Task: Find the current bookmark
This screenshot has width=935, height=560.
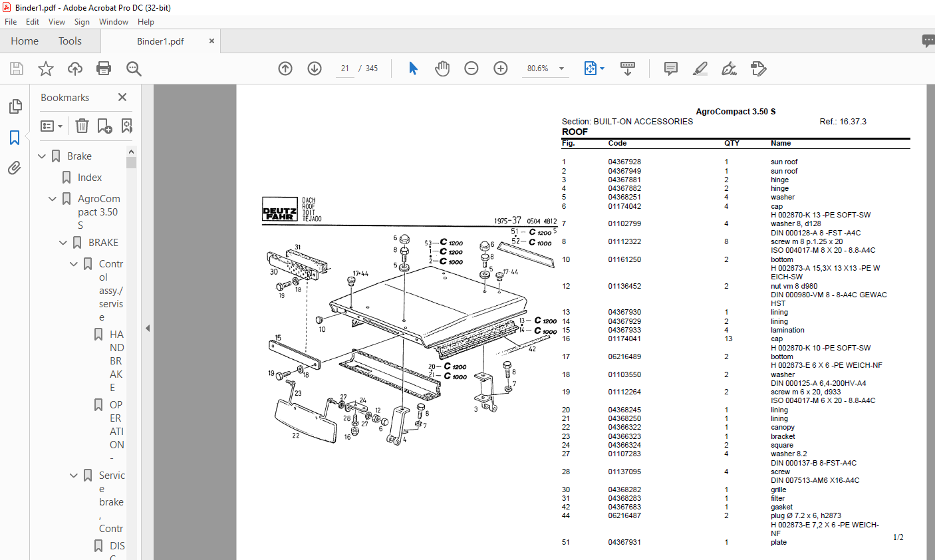Action: [127, 126]
